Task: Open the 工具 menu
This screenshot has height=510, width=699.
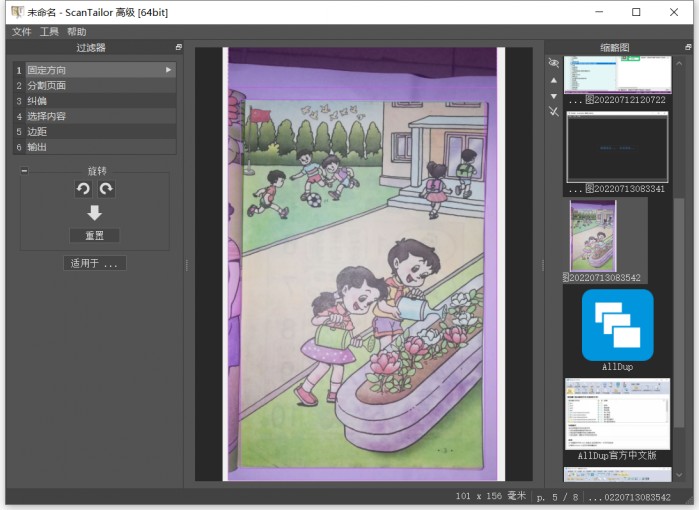Action: 49,32
